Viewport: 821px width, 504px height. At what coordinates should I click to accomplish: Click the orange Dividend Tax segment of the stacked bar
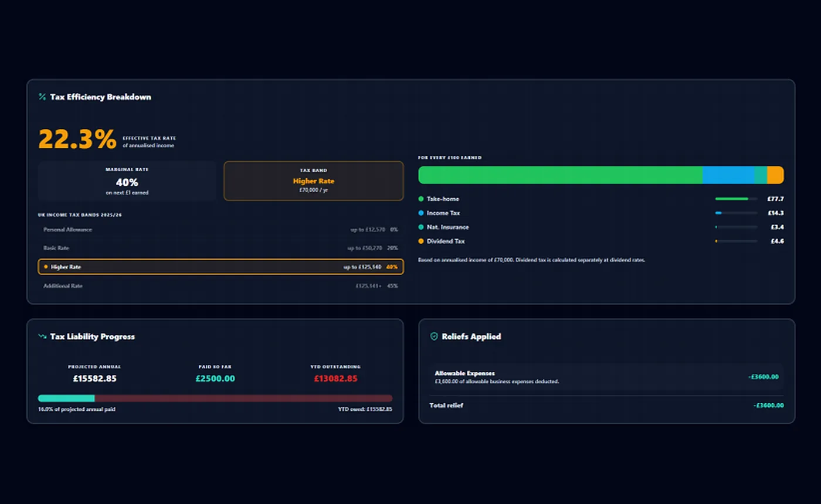775,175
